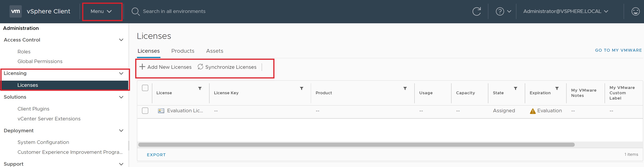This screenshot has height=167, width=644.
Task: Open the feedback smiley face icon
Action: (635, 11)
